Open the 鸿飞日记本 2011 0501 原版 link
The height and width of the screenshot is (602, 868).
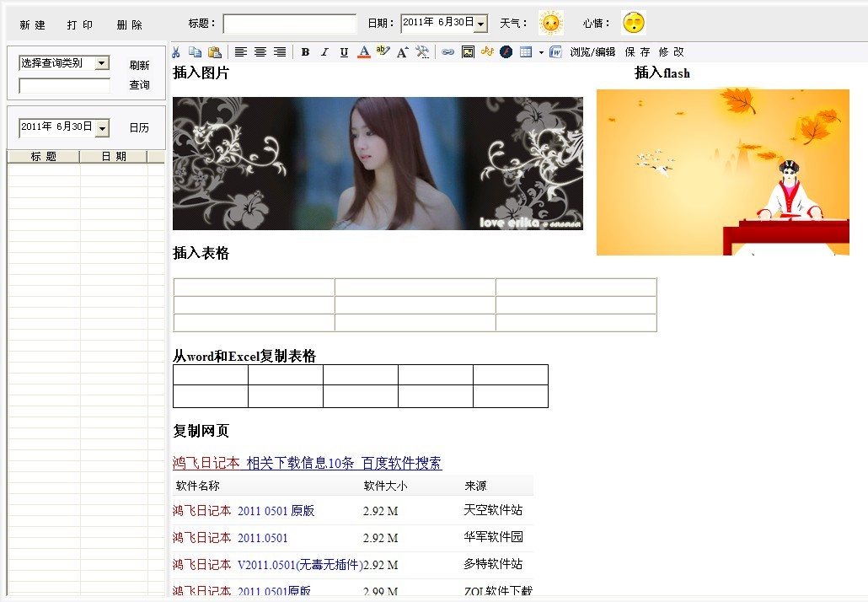click(244, 511)
